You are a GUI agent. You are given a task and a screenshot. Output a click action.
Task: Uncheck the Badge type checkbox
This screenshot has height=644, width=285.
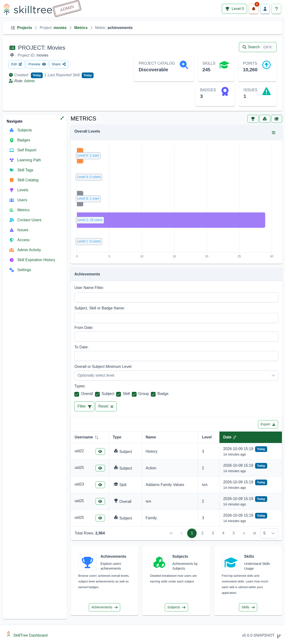[x=153, y=394]
